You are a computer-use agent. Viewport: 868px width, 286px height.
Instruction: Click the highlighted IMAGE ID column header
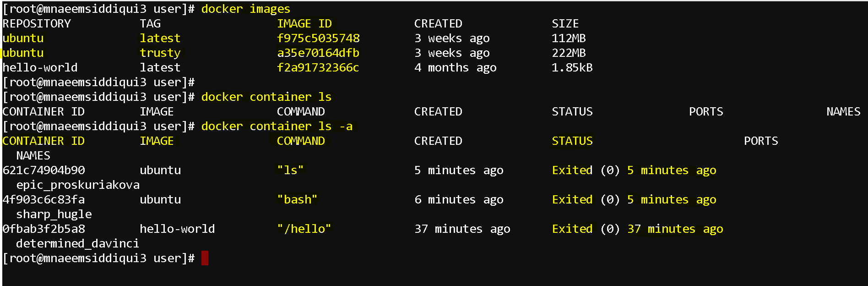click(304, 23)
